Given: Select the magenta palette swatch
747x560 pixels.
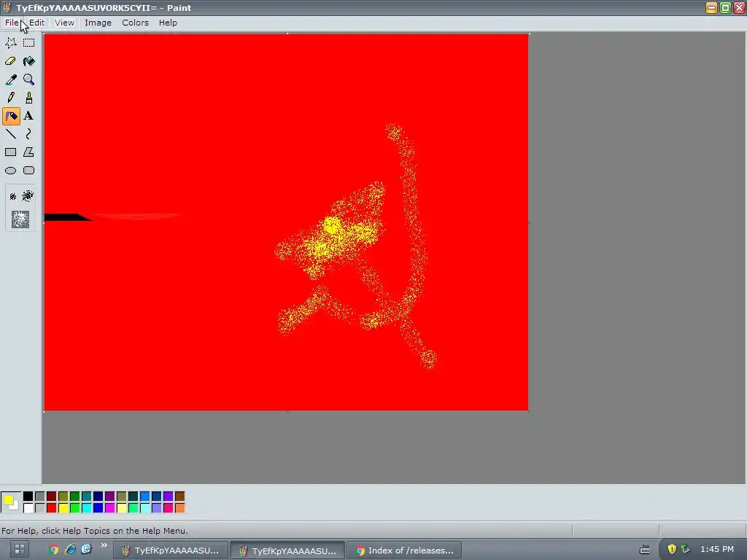Looking at the screenshot, I should tap(109, 508).
